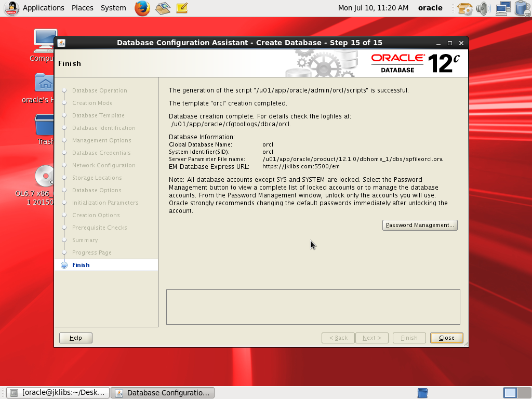Click the cfgtoollogs/dbca/orcl logfile path

coord(231,124)
